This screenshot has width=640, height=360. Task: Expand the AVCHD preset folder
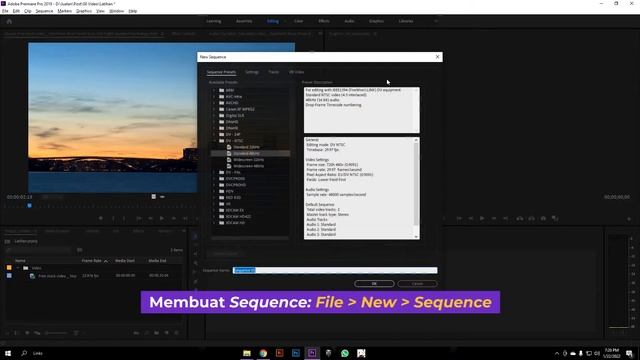214,103
